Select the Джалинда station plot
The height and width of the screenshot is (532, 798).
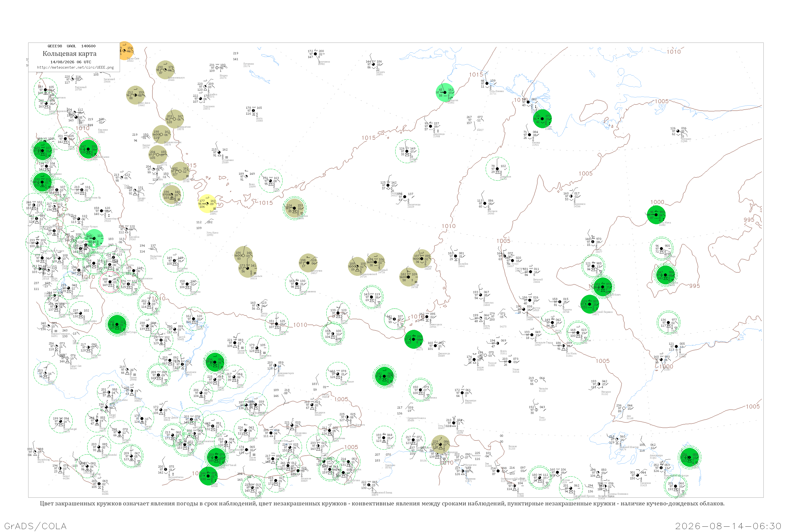[x=431, y=126]
